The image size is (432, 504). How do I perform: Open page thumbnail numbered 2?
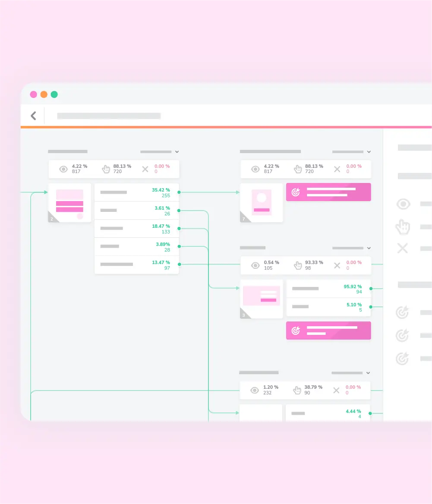69,203
